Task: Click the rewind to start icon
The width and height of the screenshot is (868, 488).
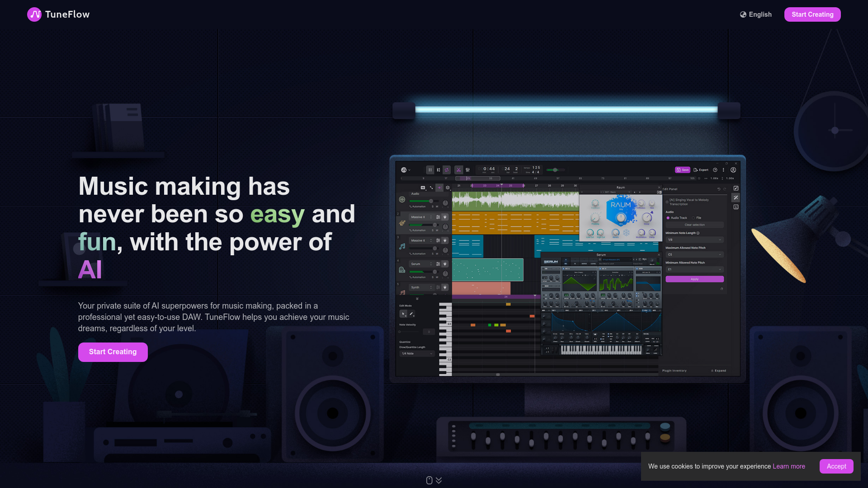Action: point(438,170)
